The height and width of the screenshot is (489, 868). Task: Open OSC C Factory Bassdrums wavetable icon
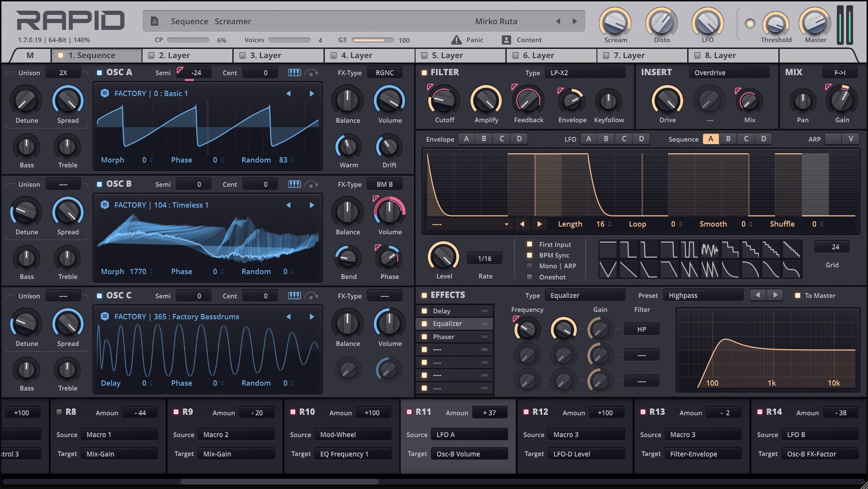pos(105,316)
